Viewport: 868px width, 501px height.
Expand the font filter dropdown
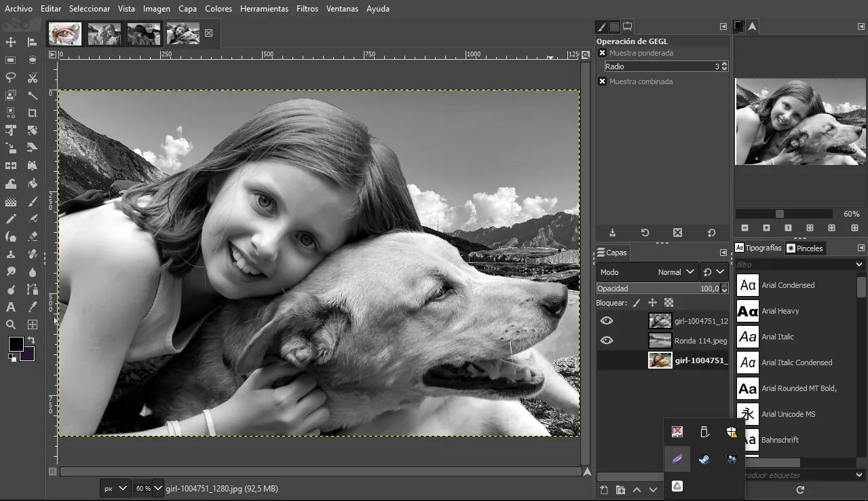pyautogui.click(x=859, y=265)
